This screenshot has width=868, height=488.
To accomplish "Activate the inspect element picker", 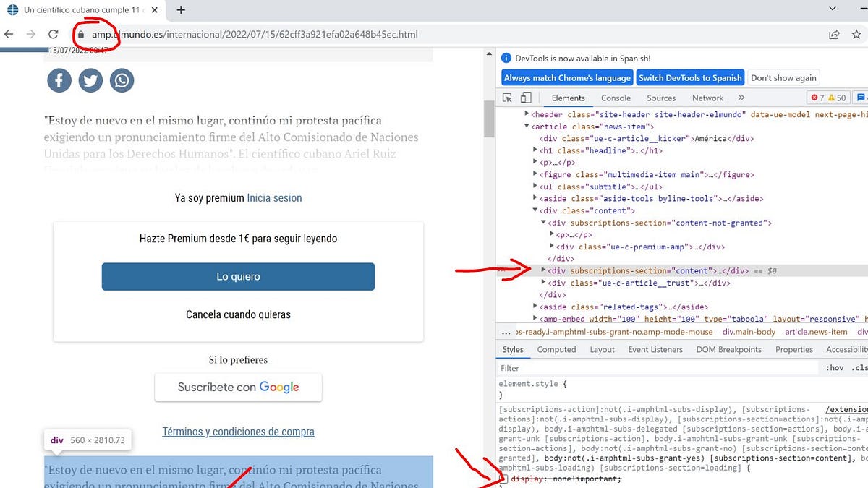I will [508, 98].
